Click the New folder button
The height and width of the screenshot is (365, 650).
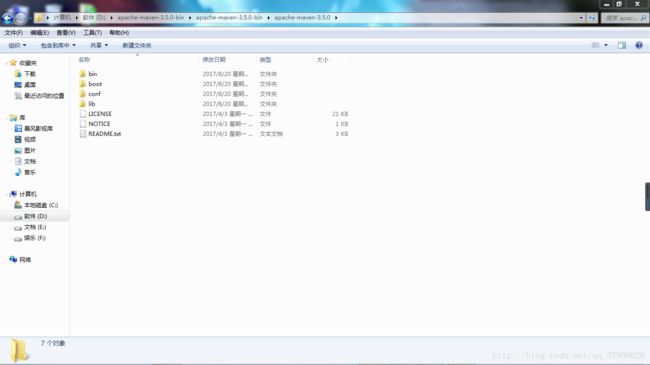(x=137, y=45)
